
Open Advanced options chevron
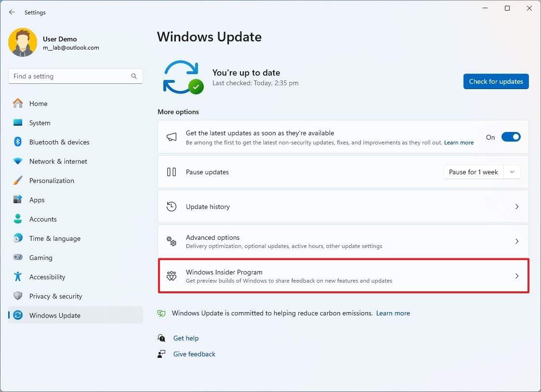pyautogui.click(x=517, y=241)
